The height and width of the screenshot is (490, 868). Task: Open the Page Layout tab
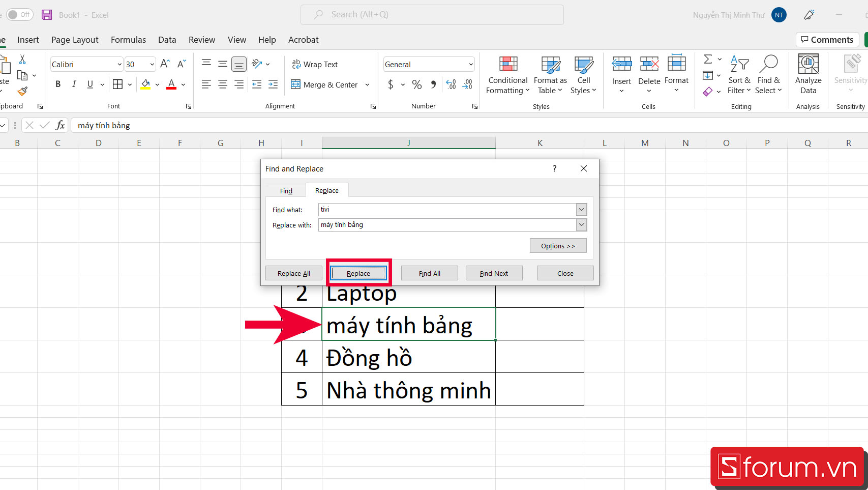click(75, 40)
